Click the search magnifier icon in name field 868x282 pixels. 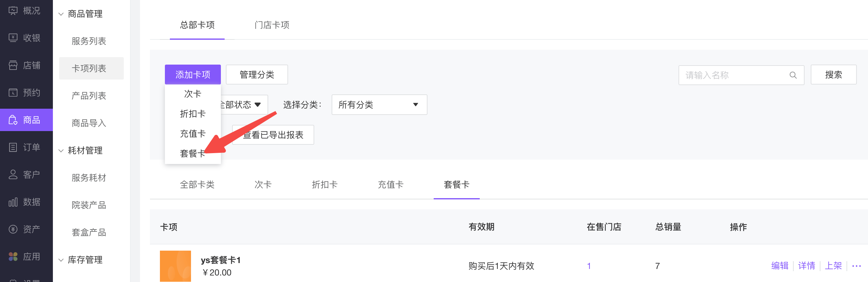[793, 75]
